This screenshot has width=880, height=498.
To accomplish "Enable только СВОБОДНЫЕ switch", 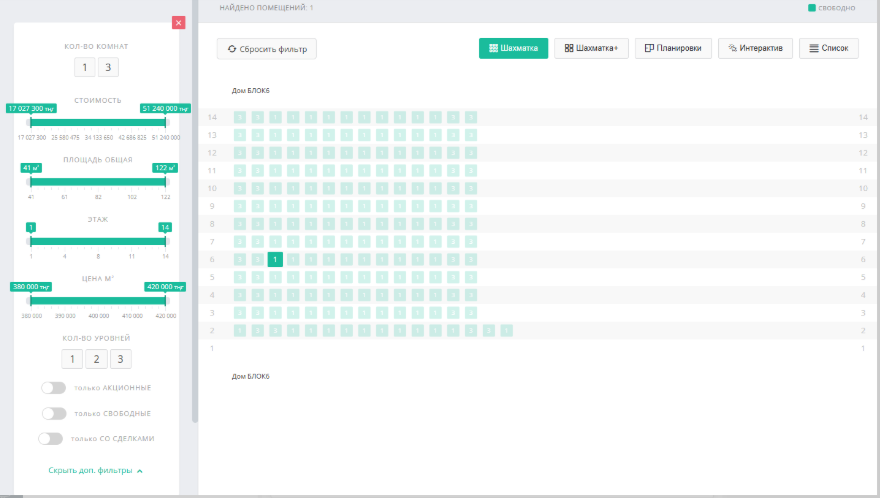I will (54, 413).
